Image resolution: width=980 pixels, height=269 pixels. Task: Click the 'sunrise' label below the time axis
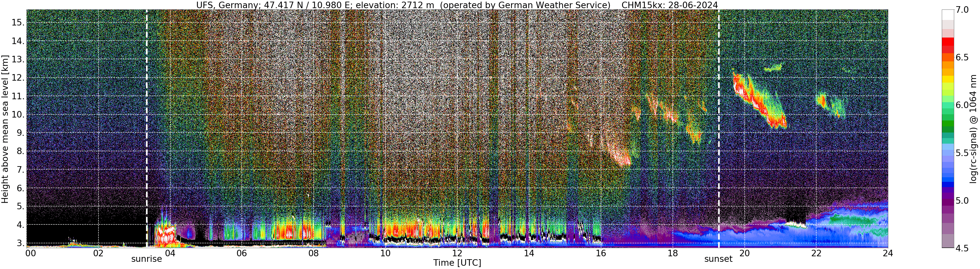[147, 259]
